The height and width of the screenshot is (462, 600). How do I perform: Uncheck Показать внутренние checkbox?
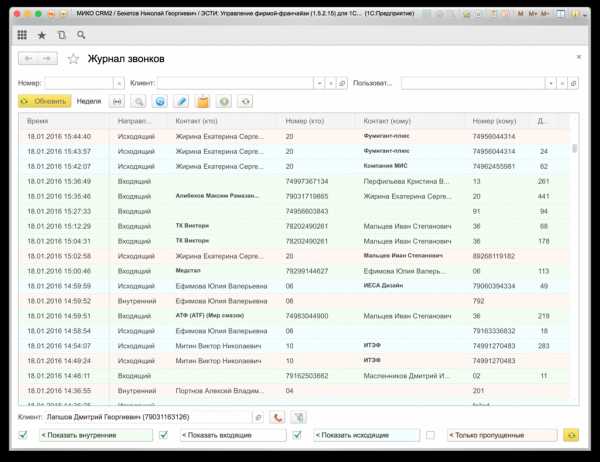tap(24, 435)
